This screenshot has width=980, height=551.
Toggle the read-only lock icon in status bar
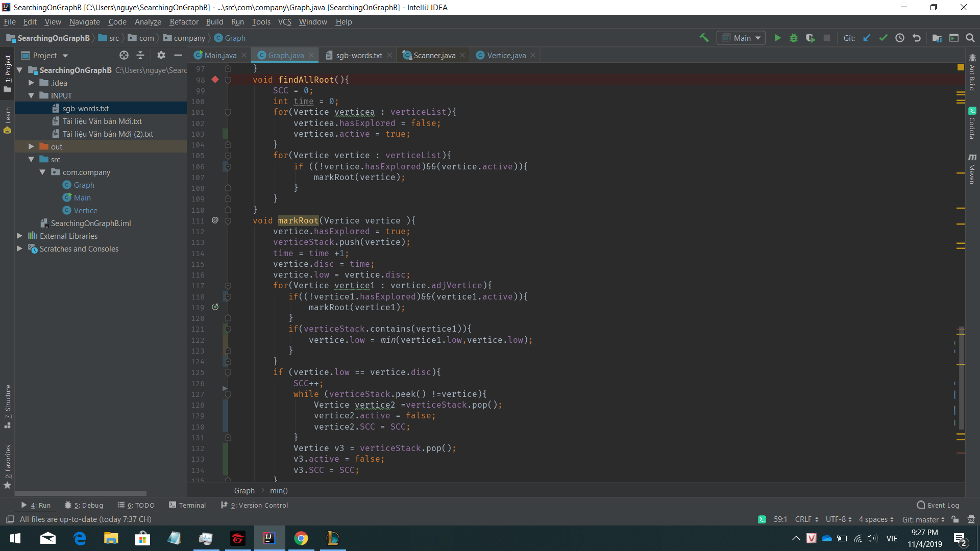955,519
